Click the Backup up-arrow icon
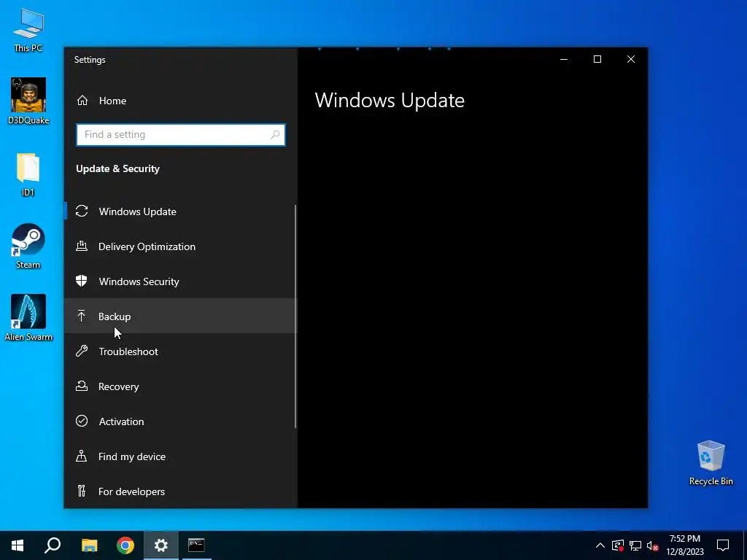747x560 pixels. [x=82, y=316]
